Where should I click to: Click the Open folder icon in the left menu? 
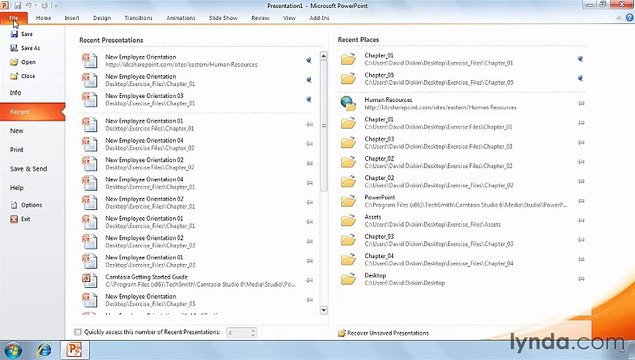pyautogui.click(x=14, y=62)
